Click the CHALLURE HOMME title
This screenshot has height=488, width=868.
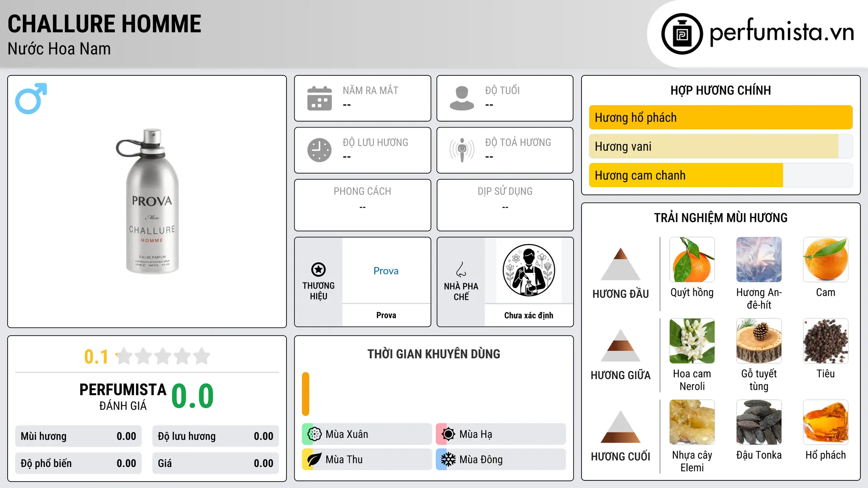click(105, 24)
